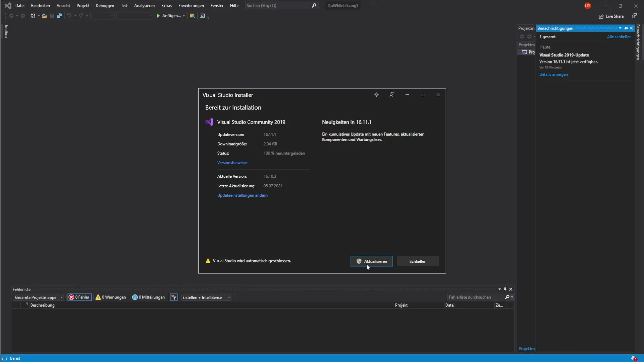Image resolution: width=644 pixels, height=362 pixels.
Task: Click the open file folder icon
Action: point(44,16)
